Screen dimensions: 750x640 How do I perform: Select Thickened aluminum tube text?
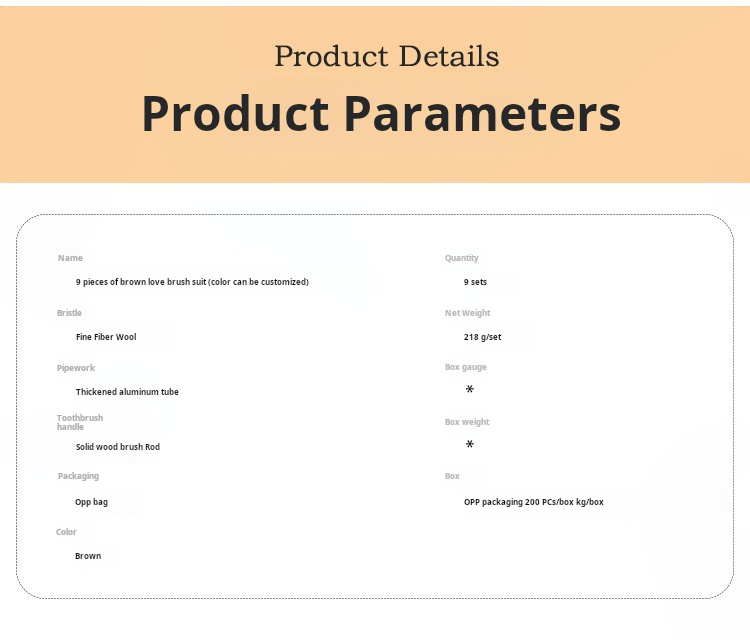click(x=127, y=392)
